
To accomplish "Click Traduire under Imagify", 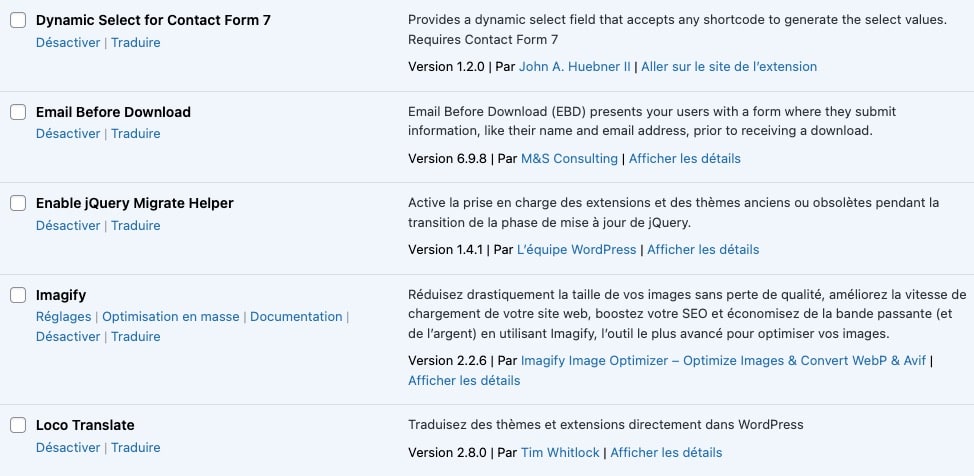I will click(135, 336).
